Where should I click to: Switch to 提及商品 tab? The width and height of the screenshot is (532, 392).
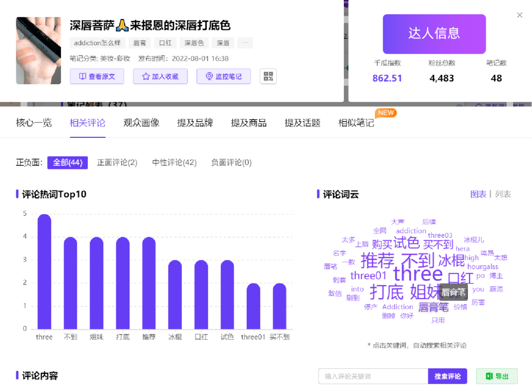point(249,123)
